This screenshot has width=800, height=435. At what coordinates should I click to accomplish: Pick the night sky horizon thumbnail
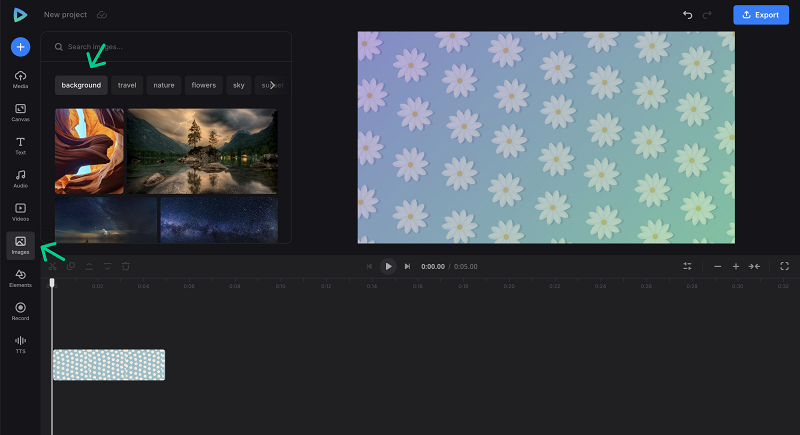[106, 220]
